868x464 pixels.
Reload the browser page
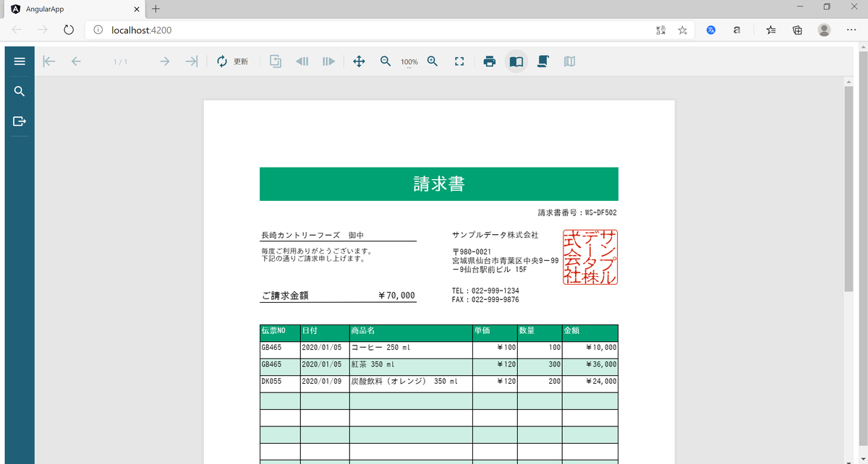(x=69, y=30)
